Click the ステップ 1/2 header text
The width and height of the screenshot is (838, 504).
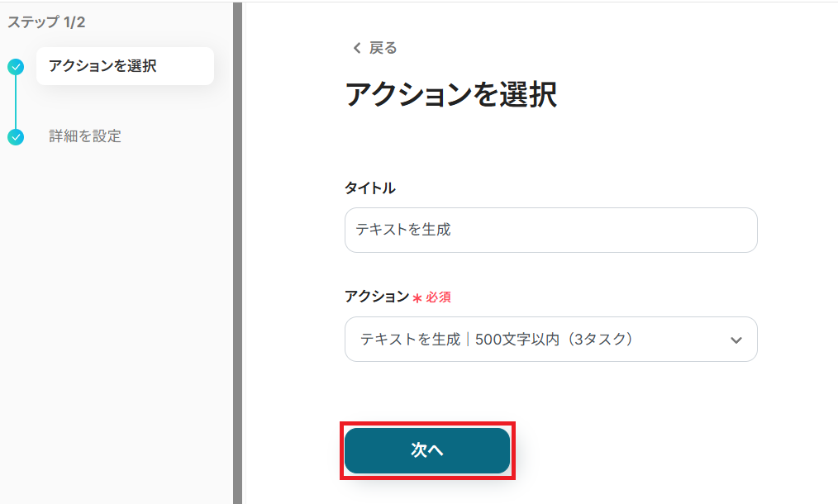(46, 22)
